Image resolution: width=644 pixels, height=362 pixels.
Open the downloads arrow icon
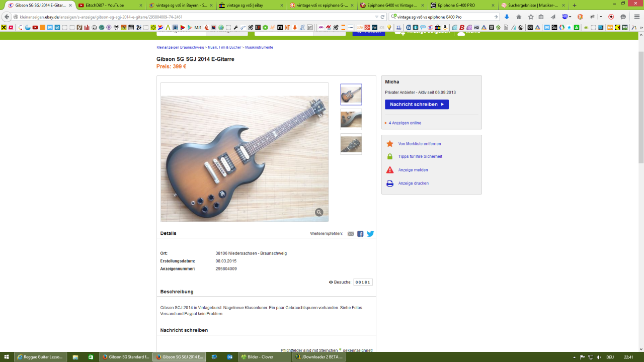point(507,17)
